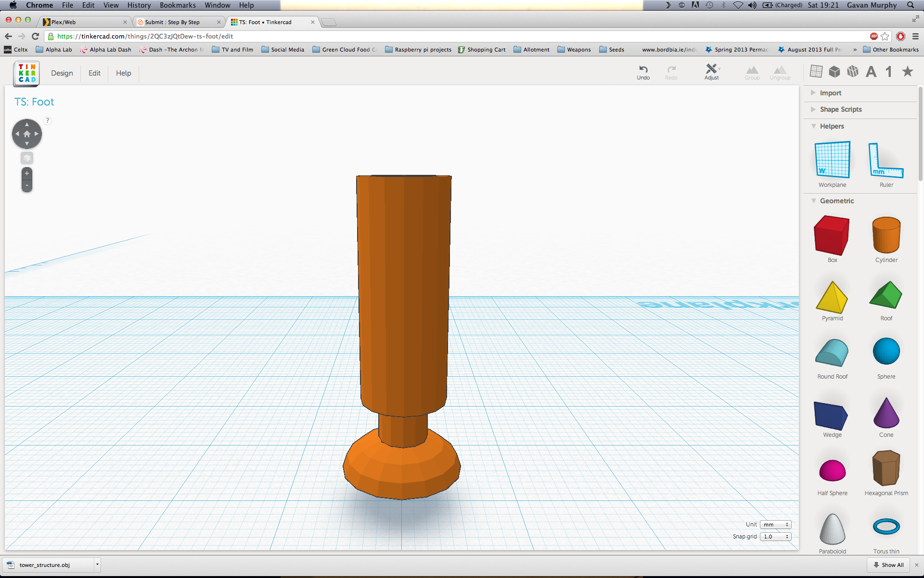Viewport: 924px width, 578px height.
Task: Select the striped hole cube icon
Action: 853,71
